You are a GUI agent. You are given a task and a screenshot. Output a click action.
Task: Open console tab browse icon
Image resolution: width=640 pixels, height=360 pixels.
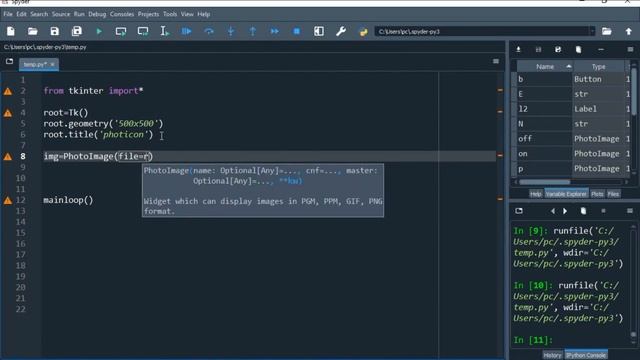click(x=519, y=211)
